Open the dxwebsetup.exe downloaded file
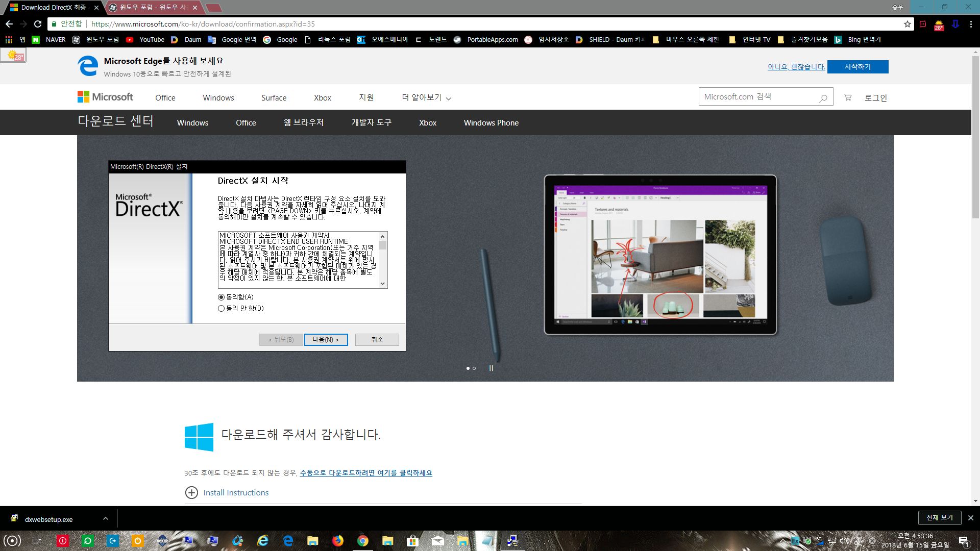This screenshot has height=551, width=980. (48, 519)
